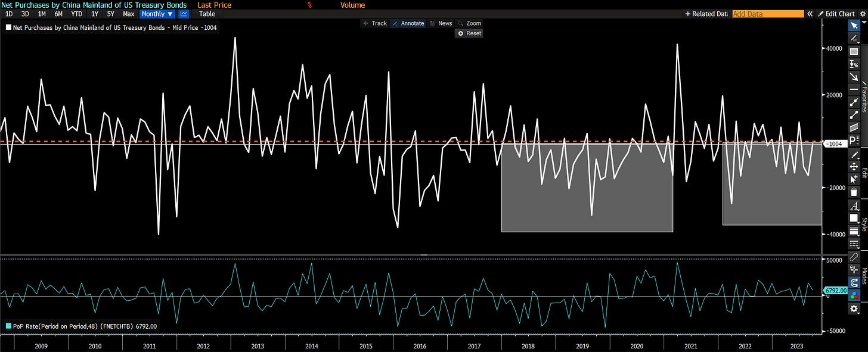Choose the percent change measure tool
Image resolution: width=868 pixels, height=352 pixels.
[x=854, y=64]
